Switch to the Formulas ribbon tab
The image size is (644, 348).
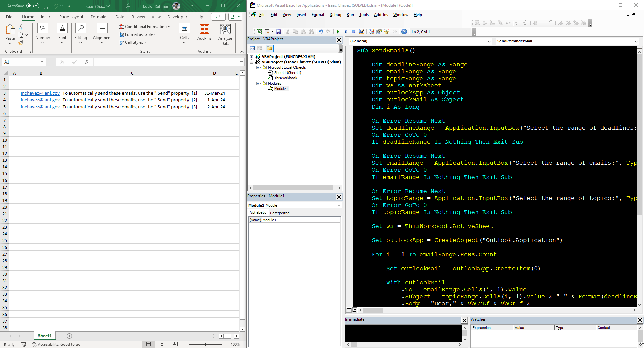tap(99, 17)
